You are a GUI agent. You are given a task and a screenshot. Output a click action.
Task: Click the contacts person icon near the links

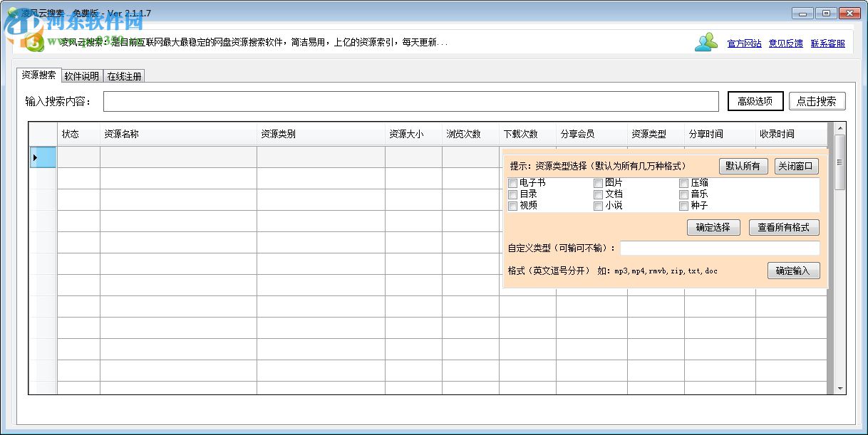pyautogui.click(x=706, y=42)
